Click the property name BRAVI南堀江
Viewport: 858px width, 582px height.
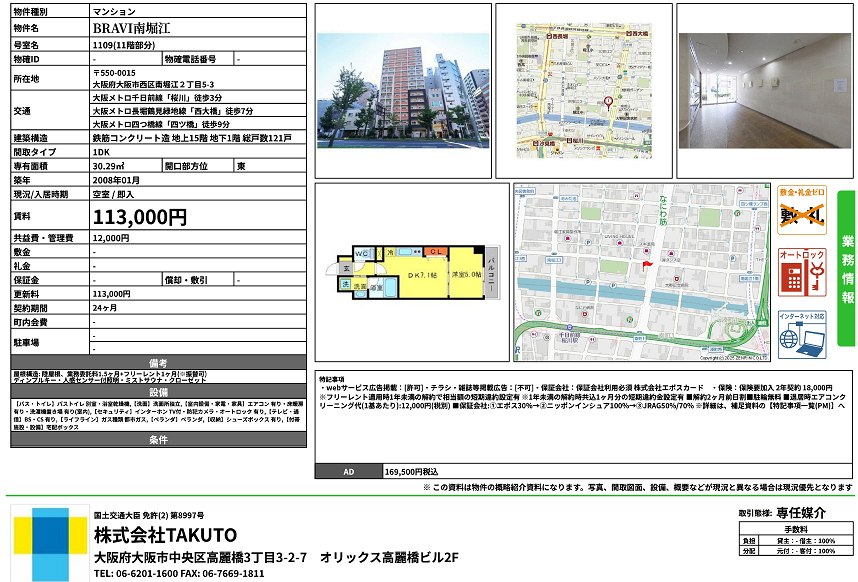tap(131, 29)
